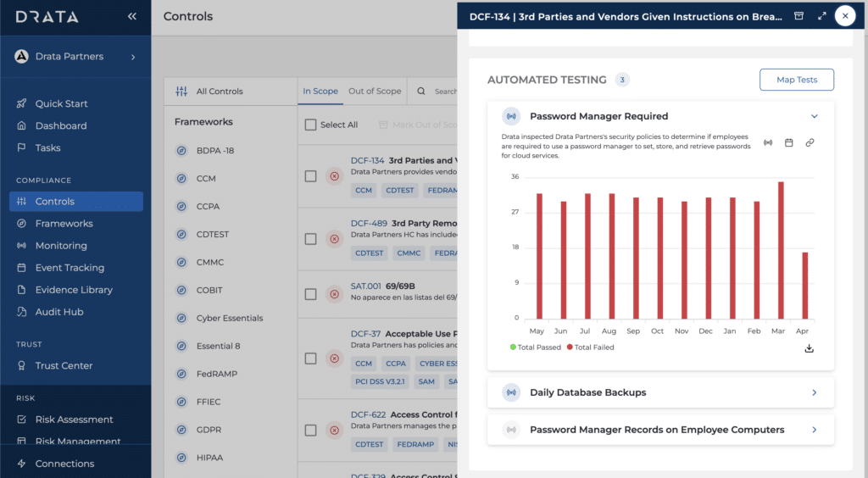Open Controls in the sidebar menu

(76, 202)
